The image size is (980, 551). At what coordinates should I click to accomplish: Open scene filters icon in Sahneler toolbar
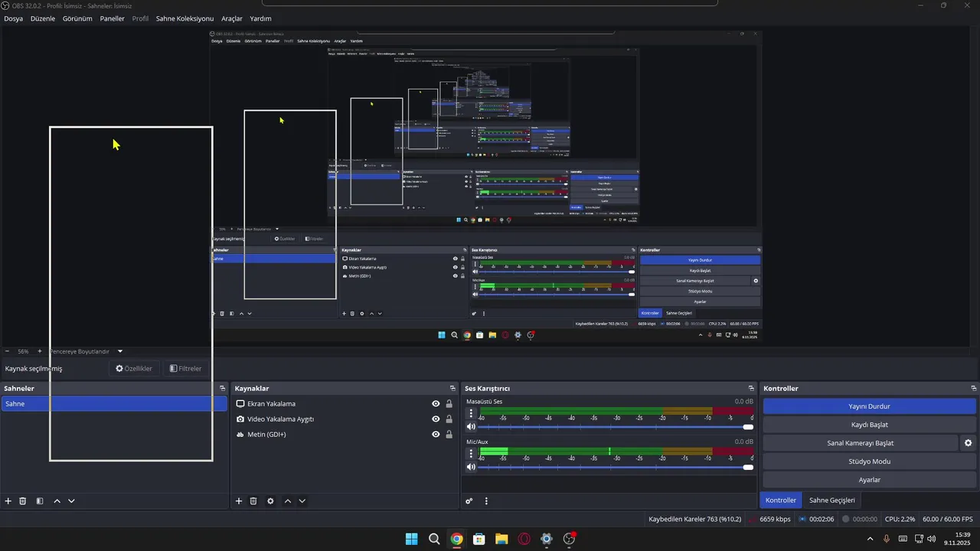click(x=40, y=501)
